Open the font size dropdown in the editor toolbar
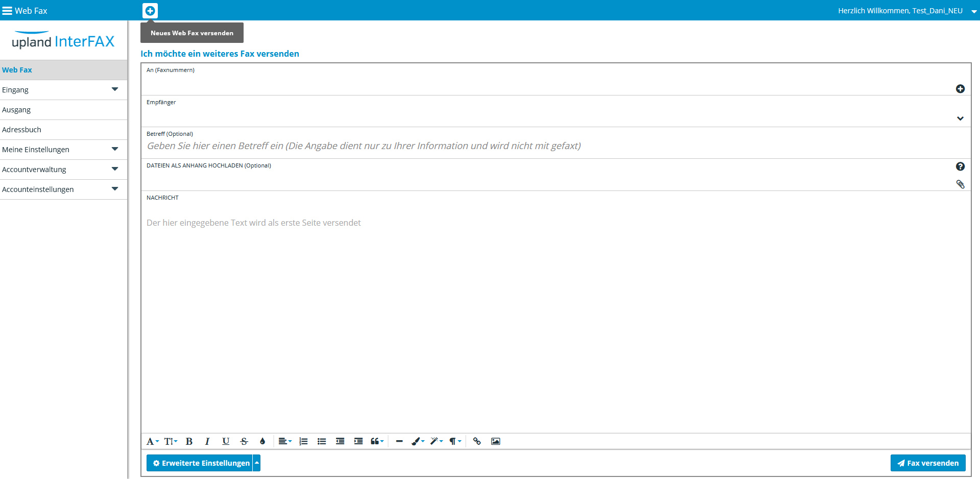The image size is (980, 479). coord(171,441)
